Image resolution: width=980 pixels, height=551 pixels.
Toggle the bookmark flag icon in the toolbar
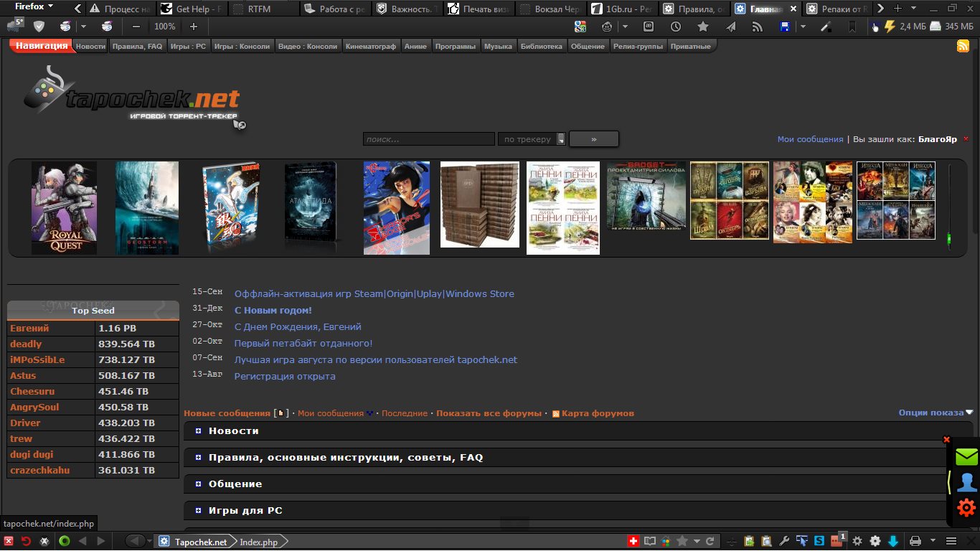(852, 26)
